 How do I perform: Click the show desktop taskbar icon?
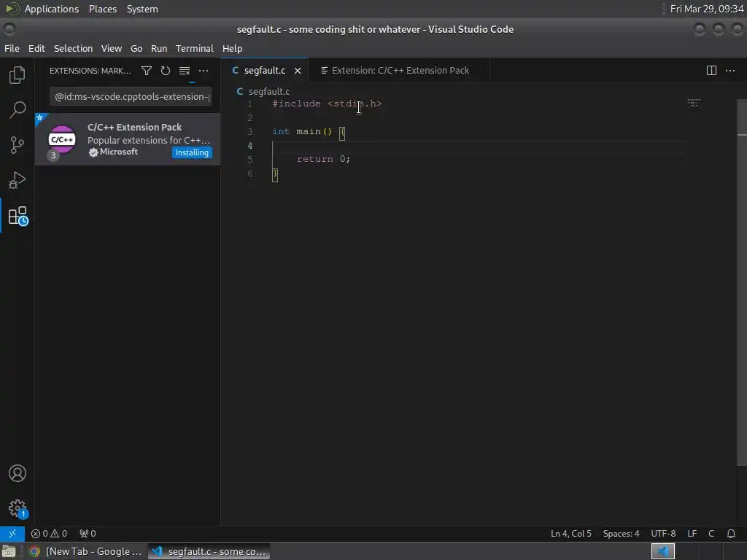point(9,551)
